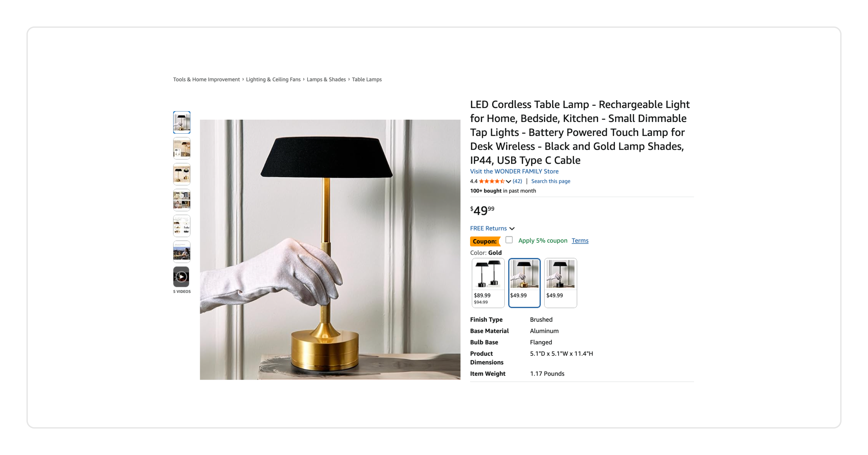Image resolution: width=868 pixels, height=455 pixels.
Task: Open the coupon Terms link
Action: [x=580, y=240]
